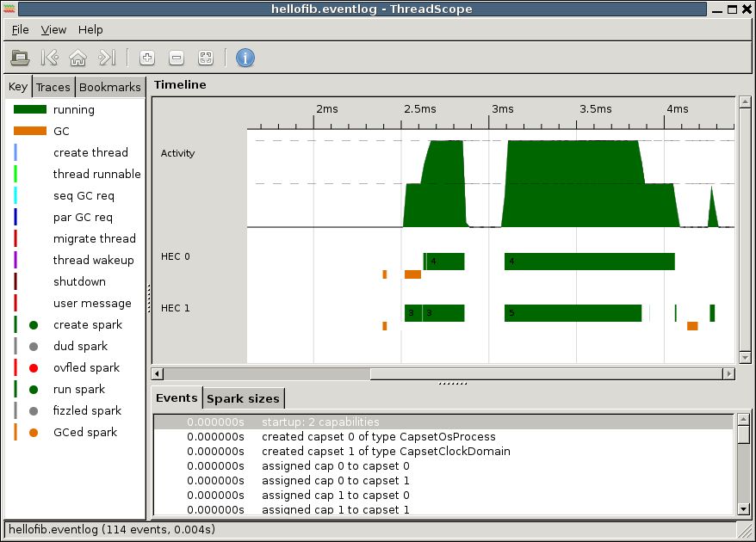Screen dimensions: 756x542
Task: Click the 'user message' key entry
Action: click(92, 303)
